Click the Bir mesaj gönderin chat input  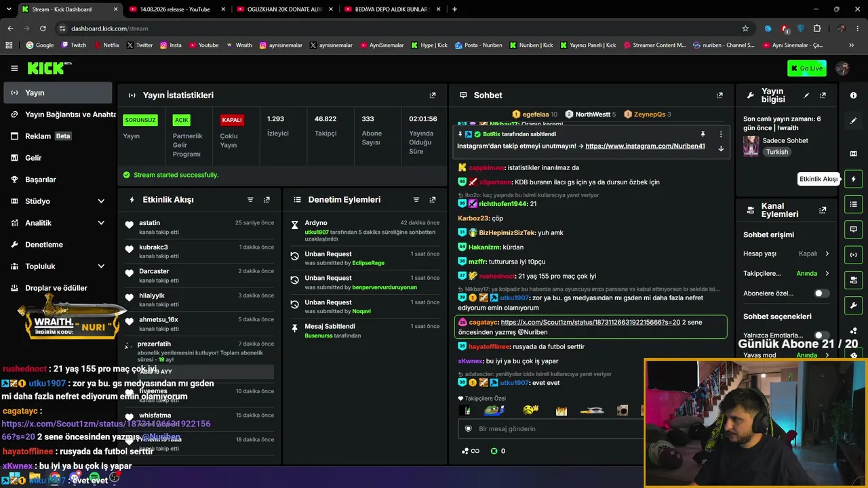pyautogui.click(x=551, y=429)
